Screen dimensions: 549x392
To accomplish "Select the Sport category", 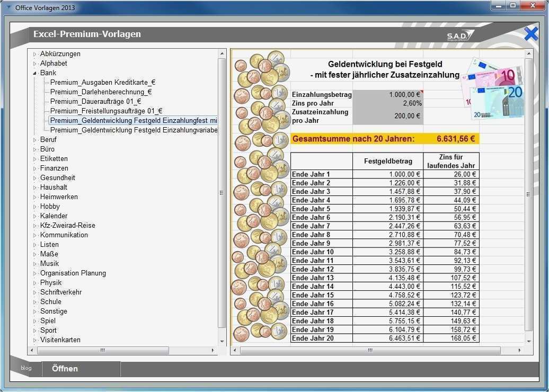I will point(48,330).
